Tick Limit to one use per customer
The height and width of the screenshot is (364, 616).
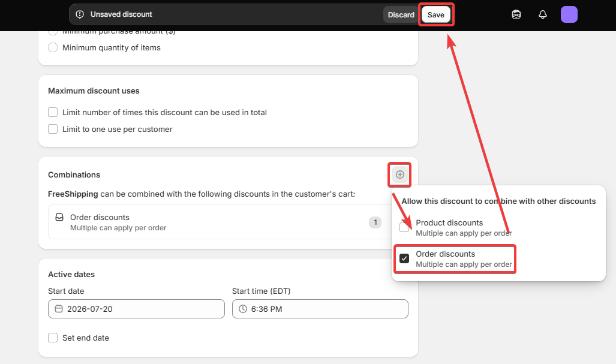53,129
